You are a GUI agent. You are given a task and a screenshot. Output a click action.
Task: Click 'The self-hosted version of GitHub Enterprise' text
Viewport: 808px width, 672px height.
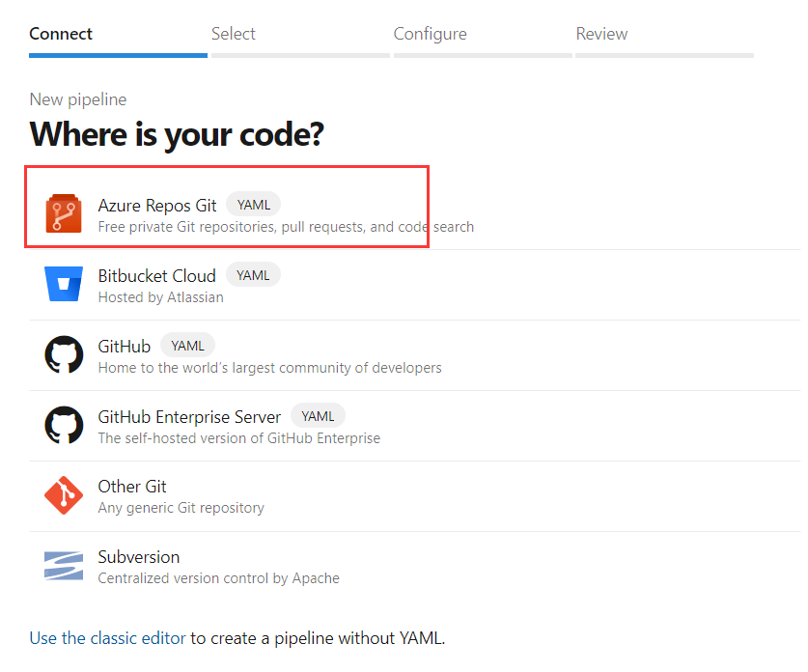click(239, 438)
